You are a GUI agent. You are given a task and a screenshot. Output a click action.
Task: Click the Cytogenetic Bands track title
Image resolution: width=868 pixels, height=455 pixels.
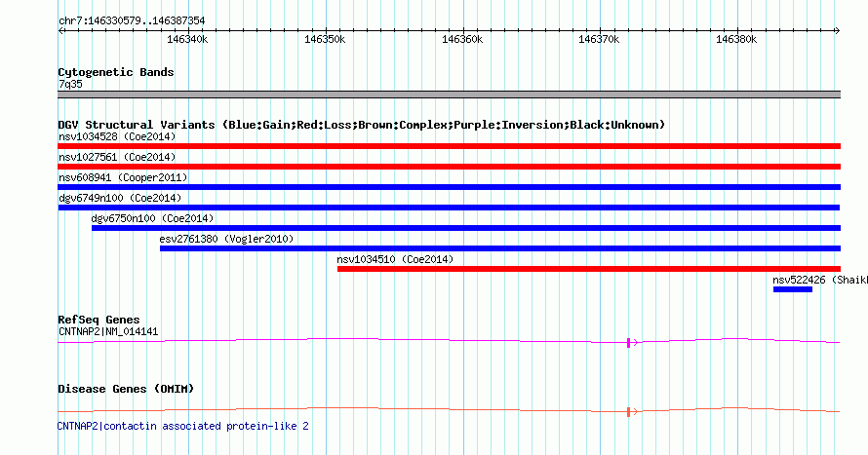click(x=116, y=72)
